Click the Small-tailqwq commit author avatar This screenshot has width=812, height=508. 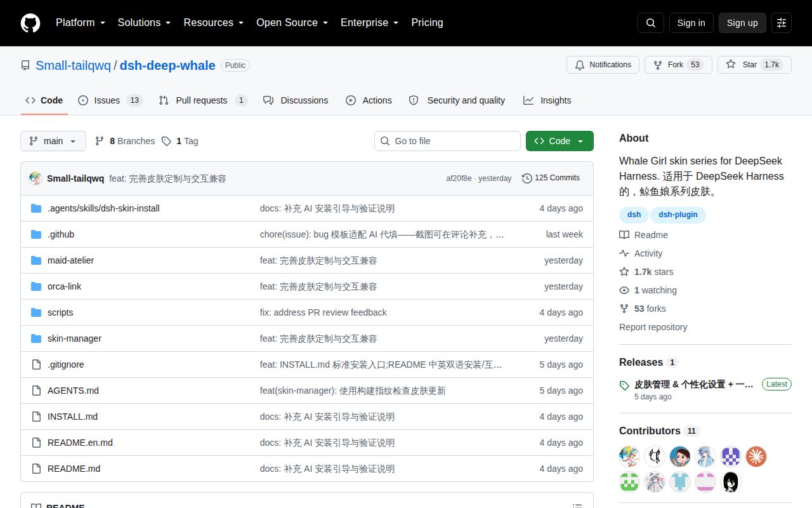click(x=36, y=178)
